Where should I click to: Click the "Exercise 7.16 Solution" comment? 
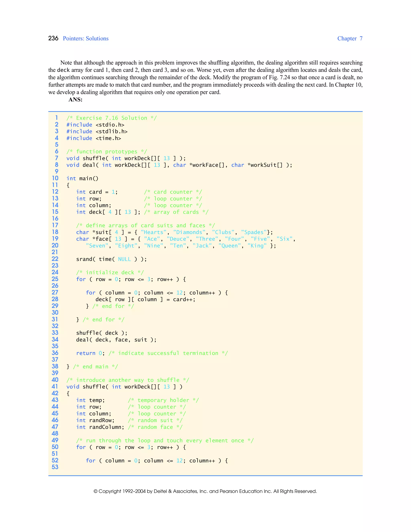112,118
